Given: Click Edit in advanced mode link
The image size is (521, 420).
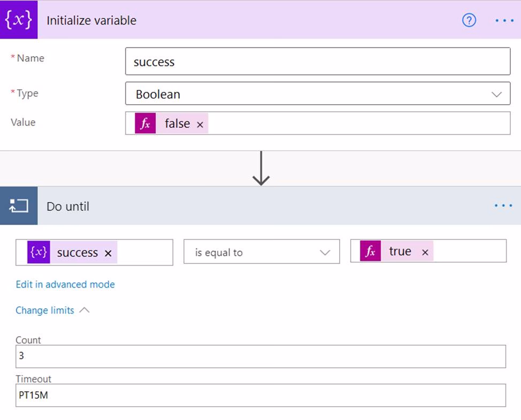Looking at the screenshot, I should click(65, 284).
